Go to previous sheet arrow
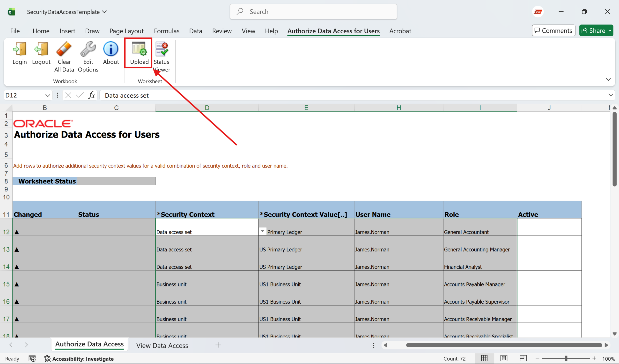 tap(11, 345)
